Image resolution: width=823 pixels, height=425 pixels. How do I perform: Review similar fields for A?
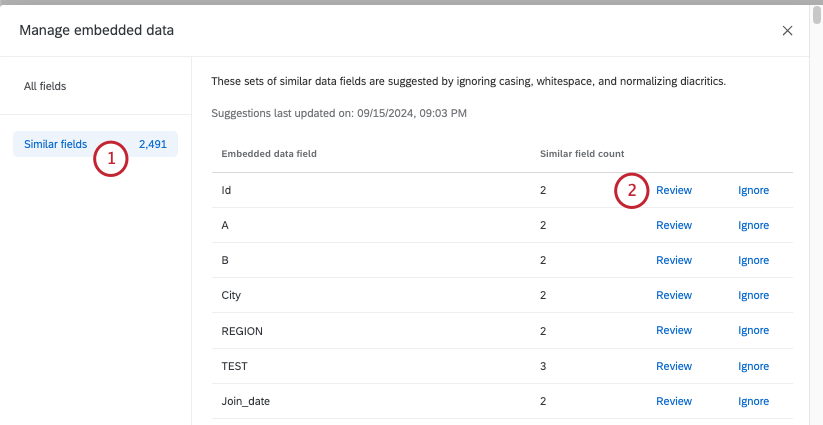tap(674, 225)
